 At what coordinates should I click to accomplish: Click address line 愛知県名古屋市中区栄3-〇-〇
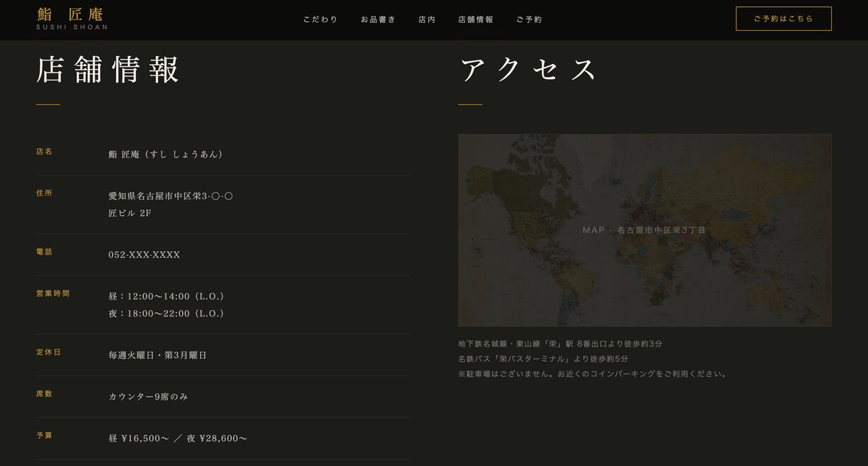[x=171, y=196]
